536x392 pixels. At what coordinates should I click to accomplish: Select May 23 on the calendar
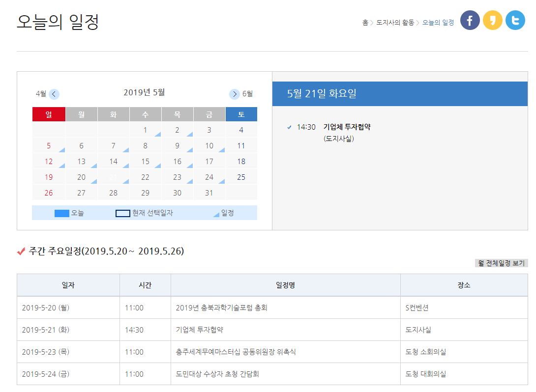click(x=177, y=177)
